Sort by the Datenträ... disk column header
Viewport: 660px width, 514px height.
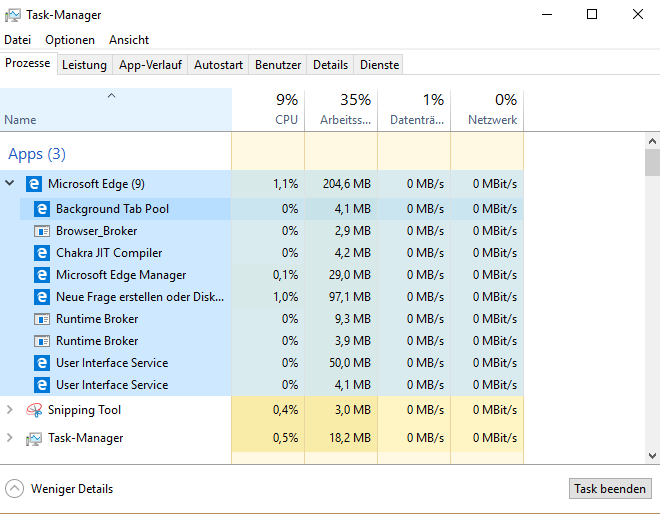[x=414, y=109]
